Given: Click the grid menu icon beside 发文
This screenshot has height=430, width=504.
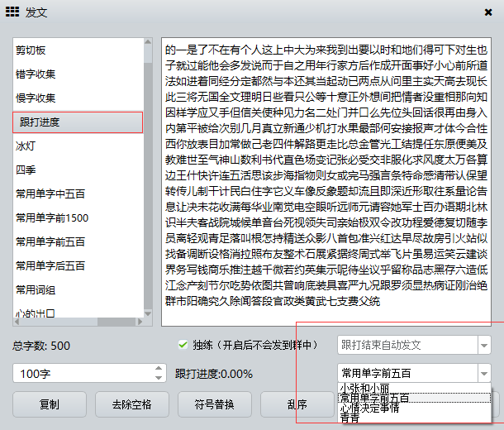Looking at the screenshot, I should (12, 12).
